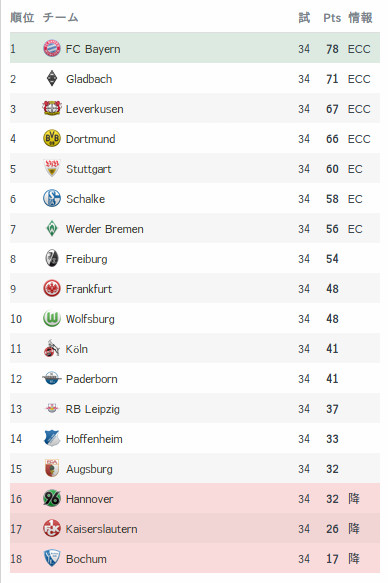Click the Dortmund BVB yellow logo
Screen dimensions: 388x583
pyautogui.click(x=52, y=139)
